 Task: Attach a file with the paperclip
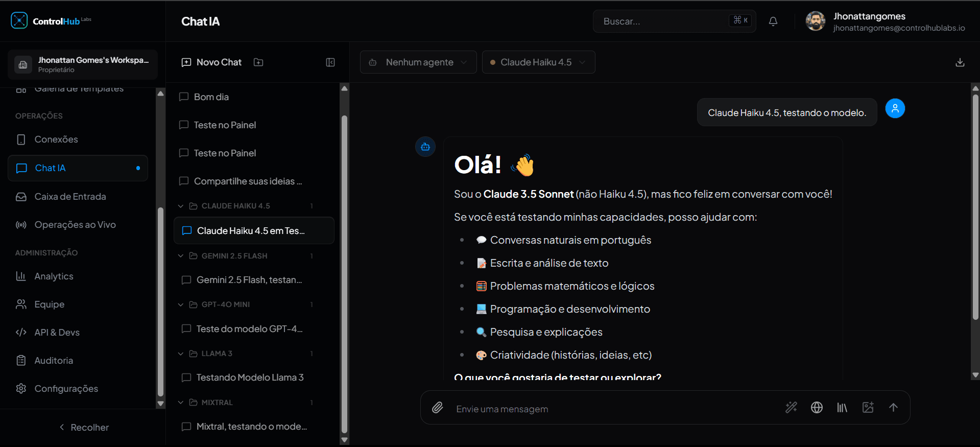pos(438,408)
